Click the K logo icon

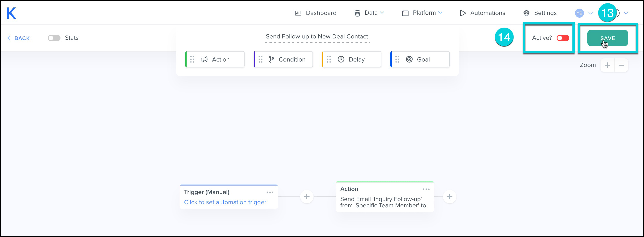pyautogui.click(x=11, y=13)
